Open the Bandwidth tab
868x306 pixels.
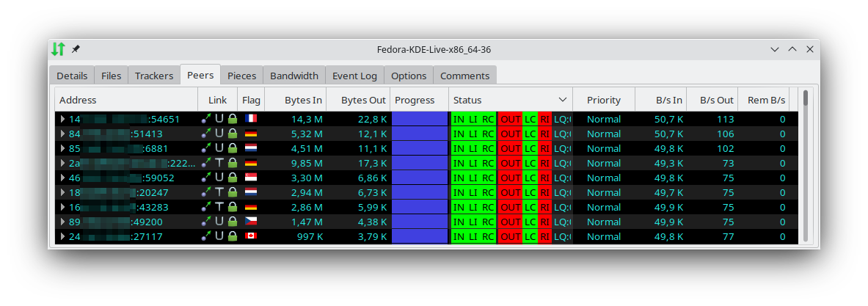293,76
